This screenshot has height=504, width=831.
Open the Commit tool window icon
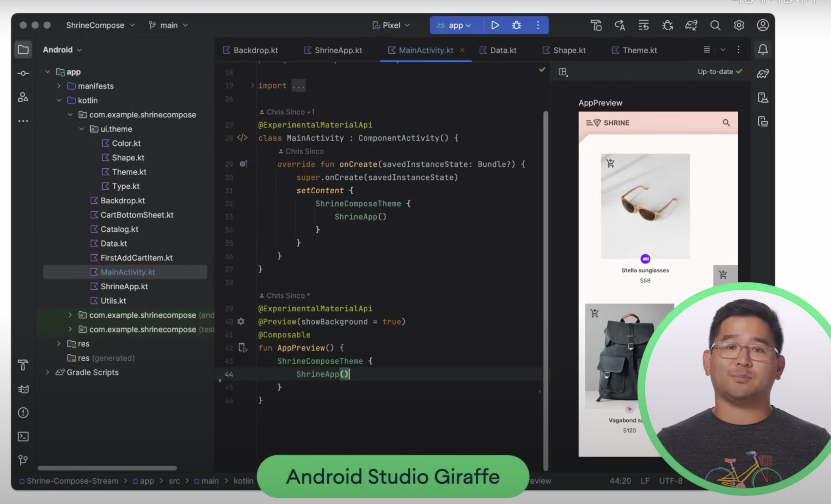[x=23, y=73]
